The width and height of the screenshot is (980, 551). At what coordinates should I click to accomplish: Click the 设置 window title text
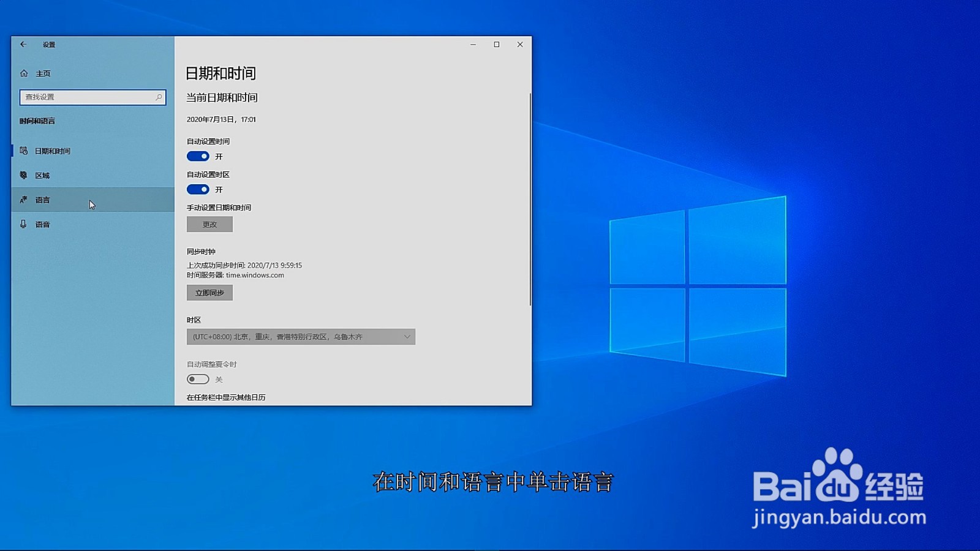point(49,45)
